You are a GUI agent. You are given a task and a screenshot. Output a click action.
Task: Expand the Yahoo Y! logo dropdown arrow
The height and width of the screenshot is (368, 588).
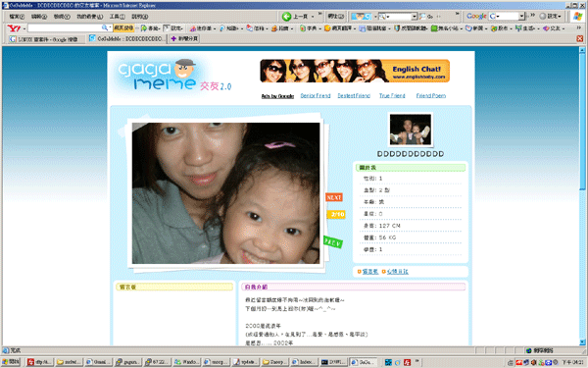point(24,28)
